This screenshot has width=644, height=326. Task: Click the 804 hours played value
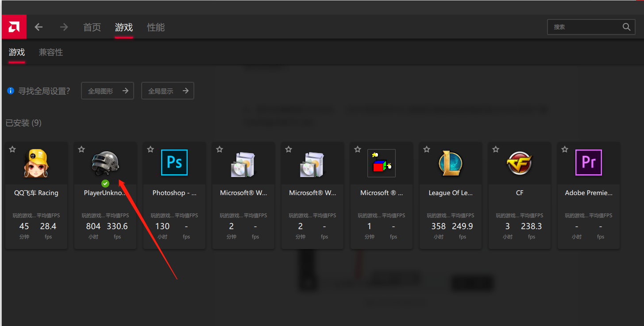[x=93, y=226]
